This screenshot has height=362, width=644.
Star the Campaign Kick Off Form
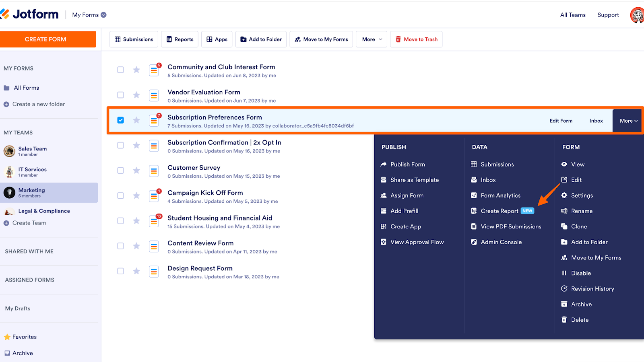pyautogui.click(x=136, y=195)
